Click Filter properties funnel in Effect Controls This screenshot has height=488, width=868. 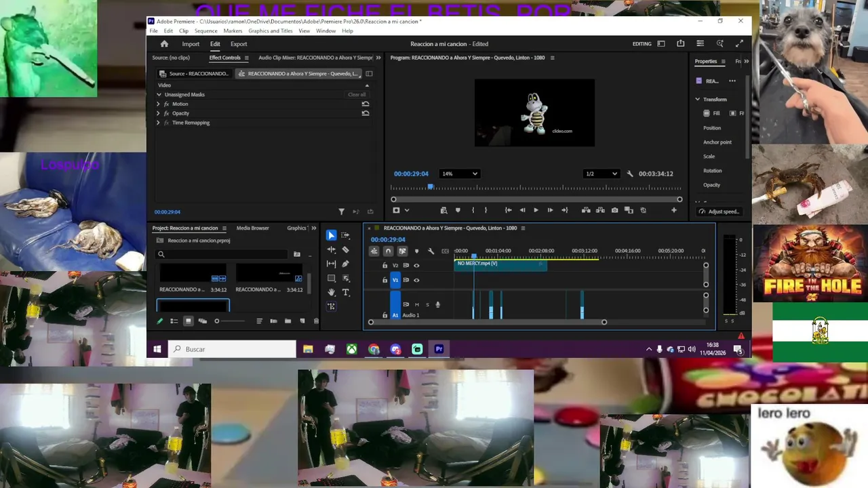[x=341, y=211]
